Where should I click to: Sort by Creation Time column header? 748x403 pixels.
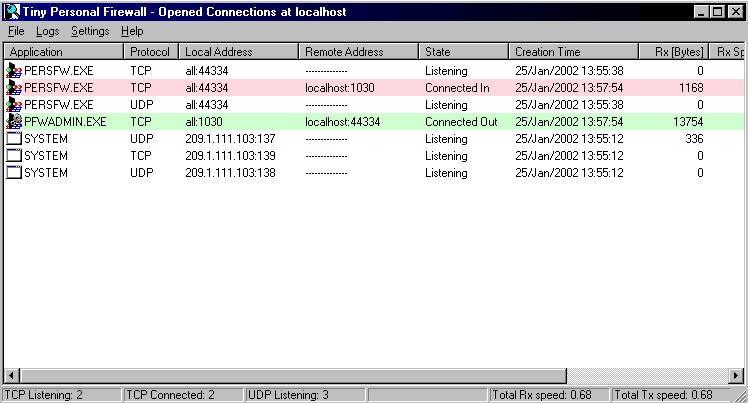573,52
